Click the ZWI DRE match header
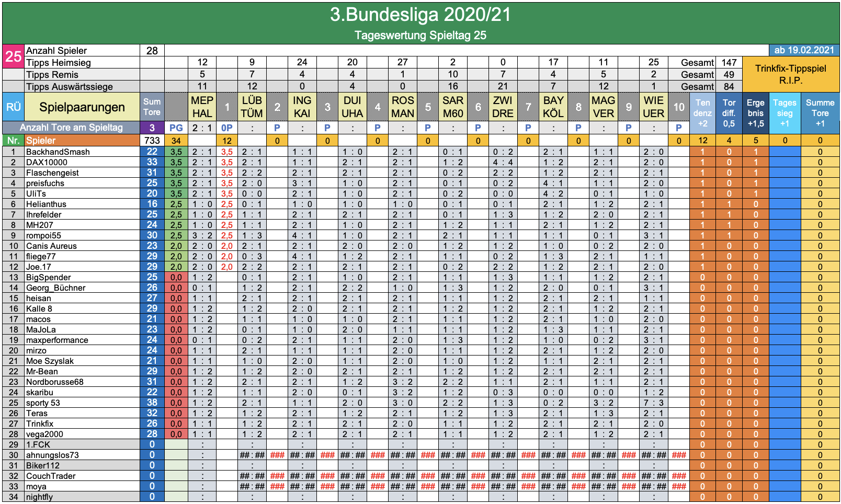Viewport: 841px width, 504px height. coord(503,107)
